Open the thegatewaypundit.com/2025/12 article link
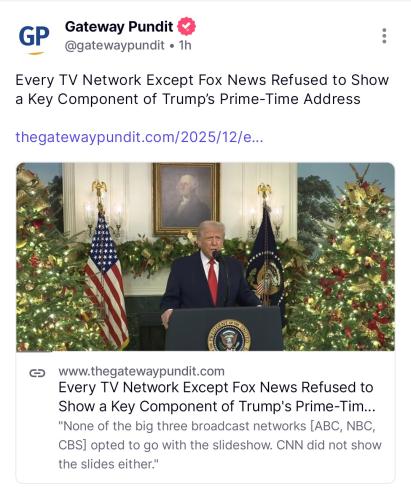The image size is (411, 500). tap(139, 137)
